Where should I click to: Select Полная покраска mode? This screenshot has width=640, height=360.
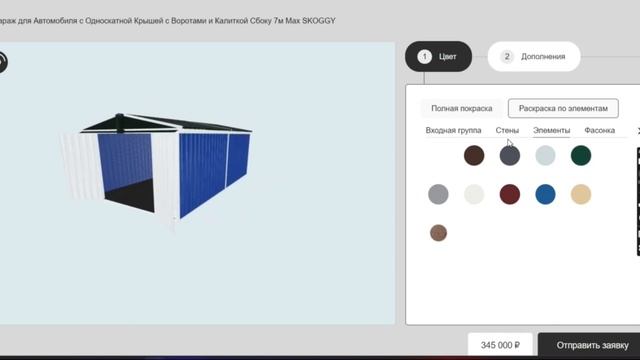462,109
